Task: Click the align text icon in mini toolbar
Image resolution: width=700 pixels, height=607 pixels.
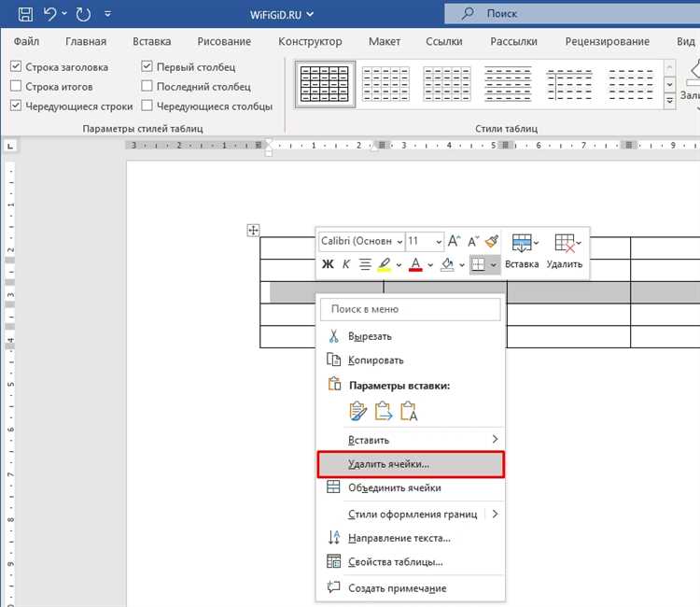Action: coord(365,264)
